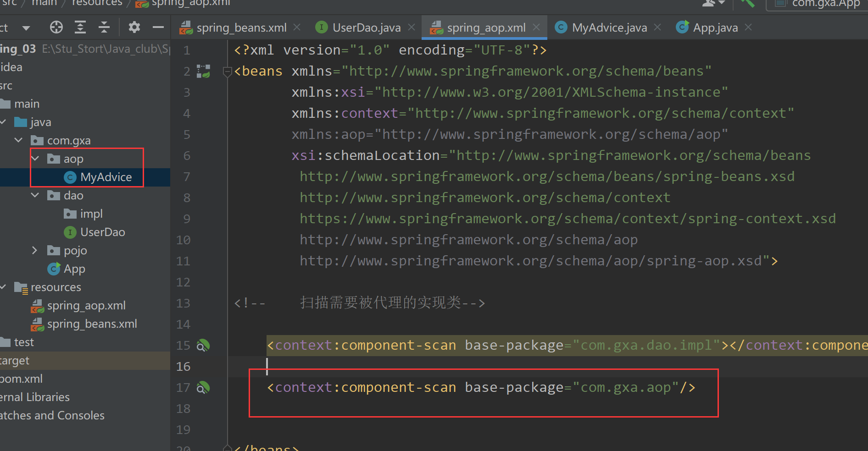Click the green wrench icon in the top bar
Screen dimensions: 868x451
[x=747, y=4]
